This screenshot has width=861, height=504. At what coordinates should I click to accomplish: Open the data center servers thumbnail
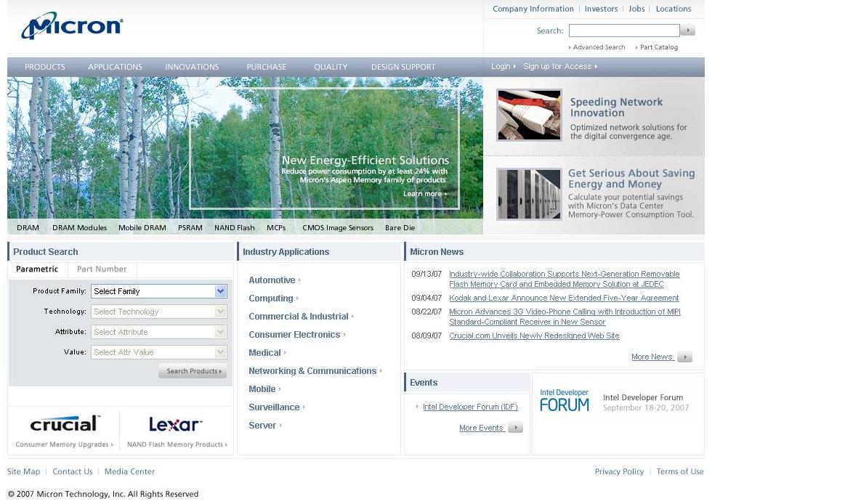529,195
